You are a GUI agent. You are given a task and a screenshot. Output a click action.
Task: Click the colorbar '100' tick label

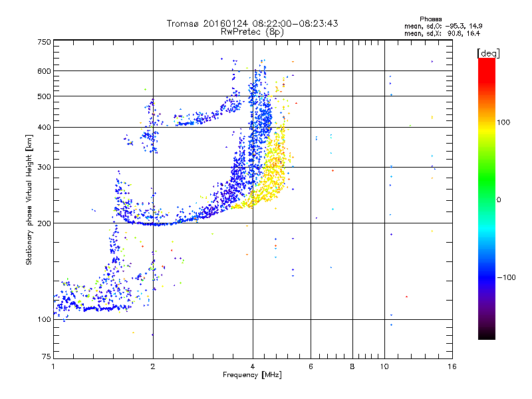(x=503, y=122)
